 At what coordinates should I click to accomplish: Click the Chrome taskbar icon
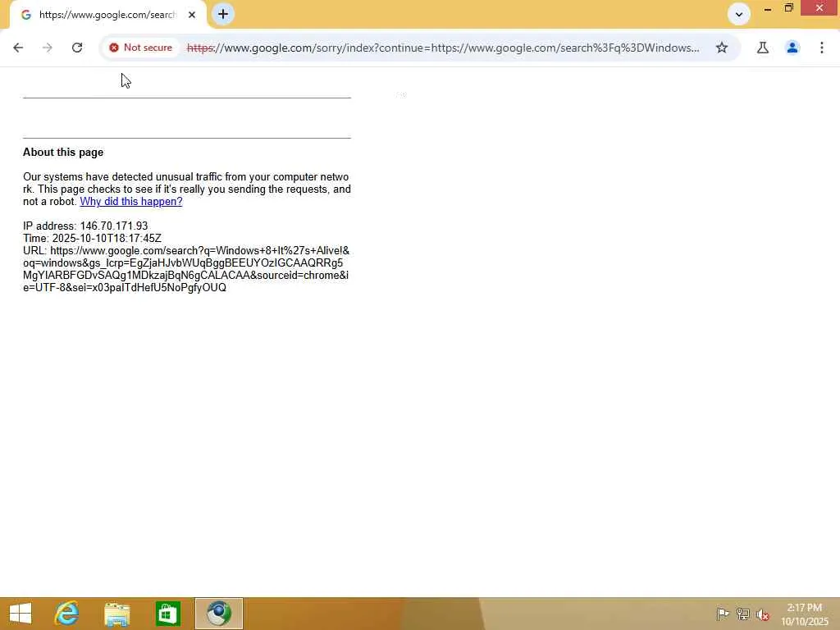[218, 614]
